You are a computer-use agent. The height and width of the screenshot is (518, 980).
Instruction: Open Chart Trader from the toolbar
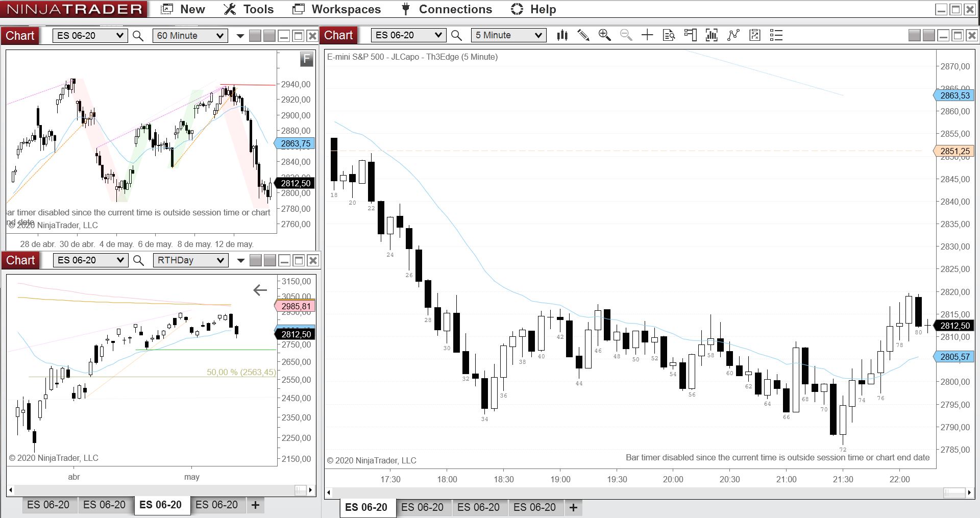(690, 35)
